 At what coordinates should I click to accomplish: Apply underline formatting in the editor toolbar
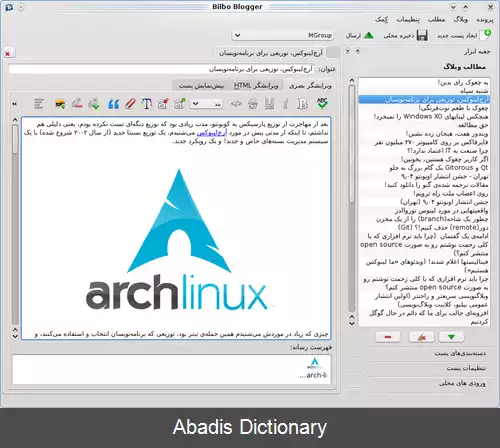click(269, 104)
